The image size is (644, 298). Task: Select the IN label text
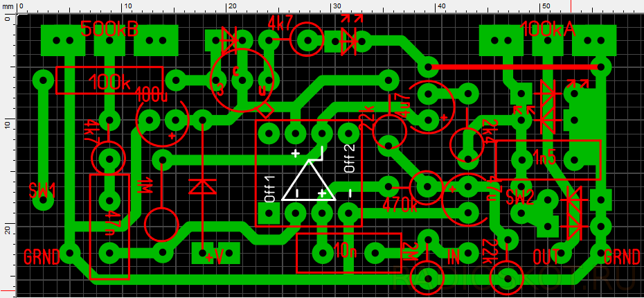454,258
